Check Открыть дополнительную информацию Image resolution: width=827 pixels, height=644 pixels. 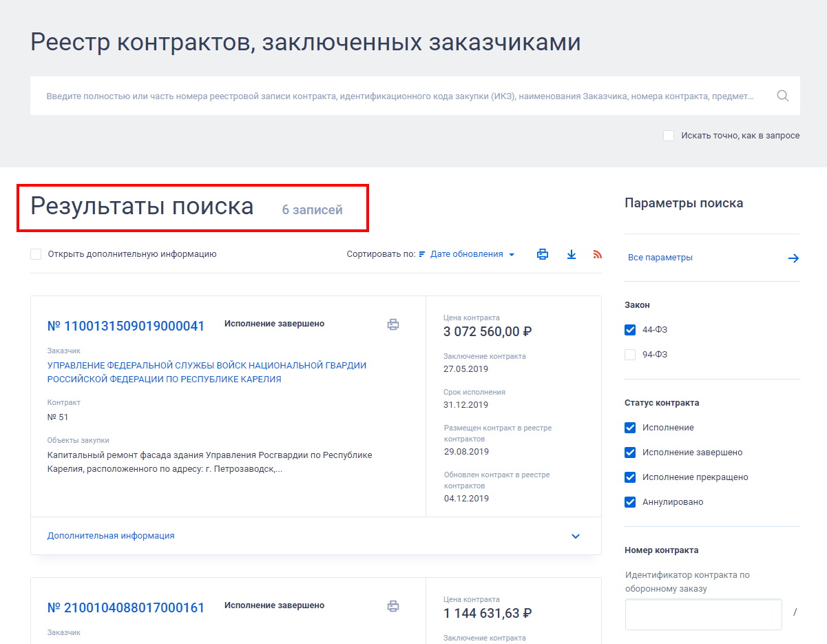click(x=36, y=254)
